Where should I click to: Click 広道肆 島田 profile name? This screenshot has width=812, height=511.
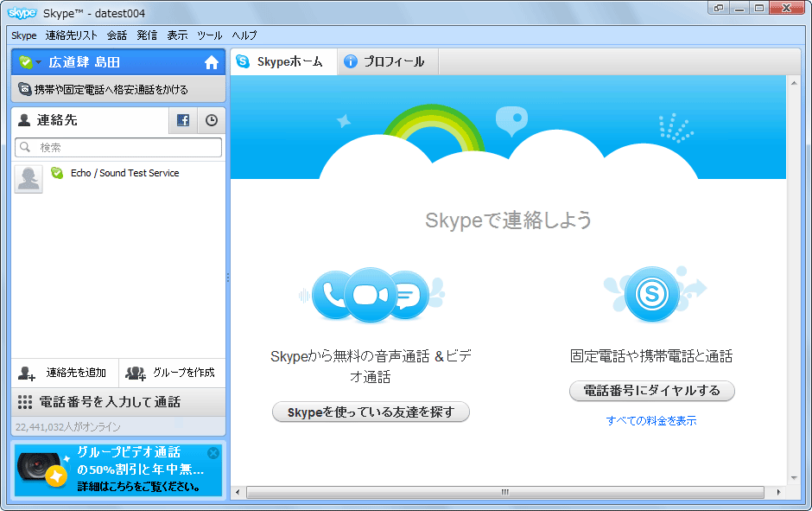point(85,62)
